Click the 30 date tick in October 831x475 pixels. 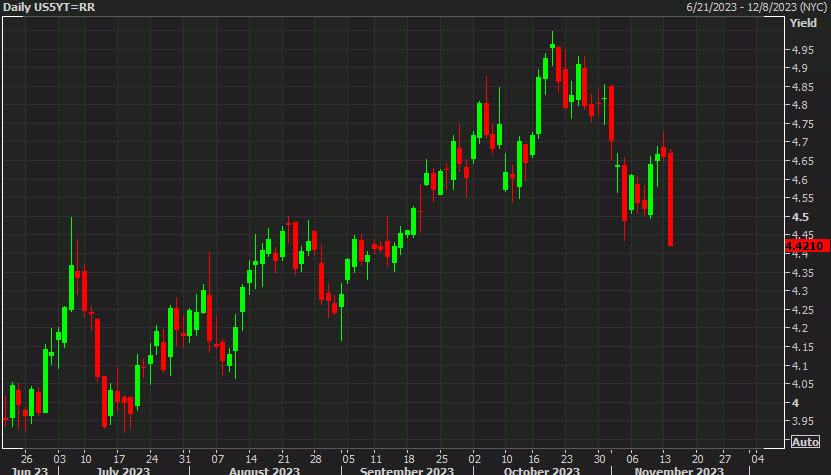[x=599, y=459]
